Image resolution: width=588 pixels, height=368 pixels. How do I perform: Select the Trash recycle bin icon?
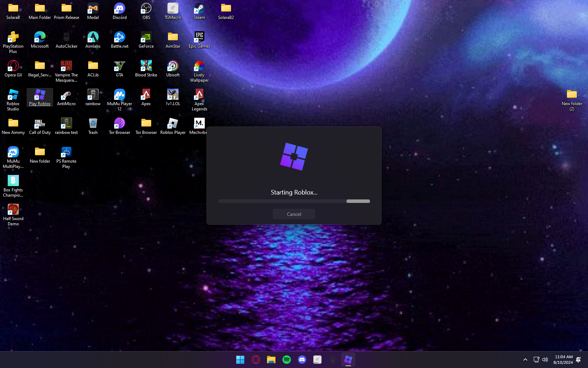coord(93,126)
